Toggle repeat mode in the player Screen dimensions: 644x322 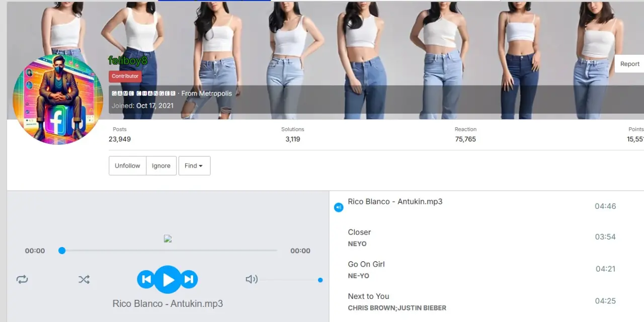coord(22,279)
